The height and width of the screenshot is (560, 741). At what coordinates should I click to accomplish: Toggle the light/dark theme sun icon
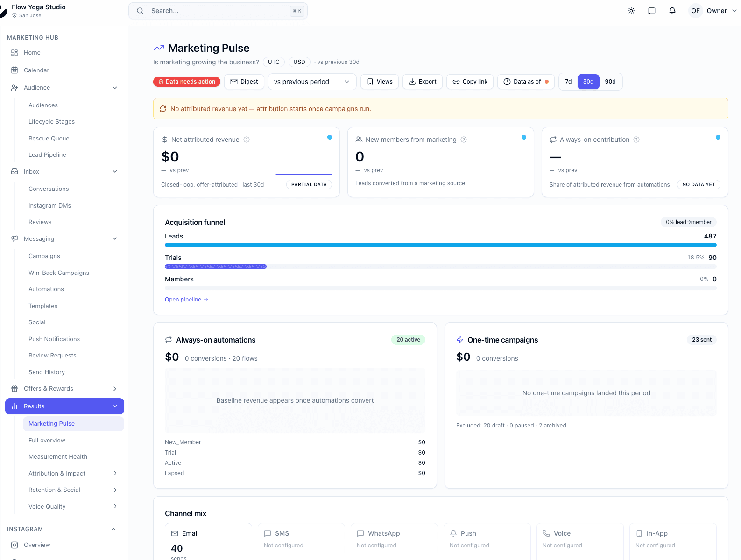pos(631,11)
